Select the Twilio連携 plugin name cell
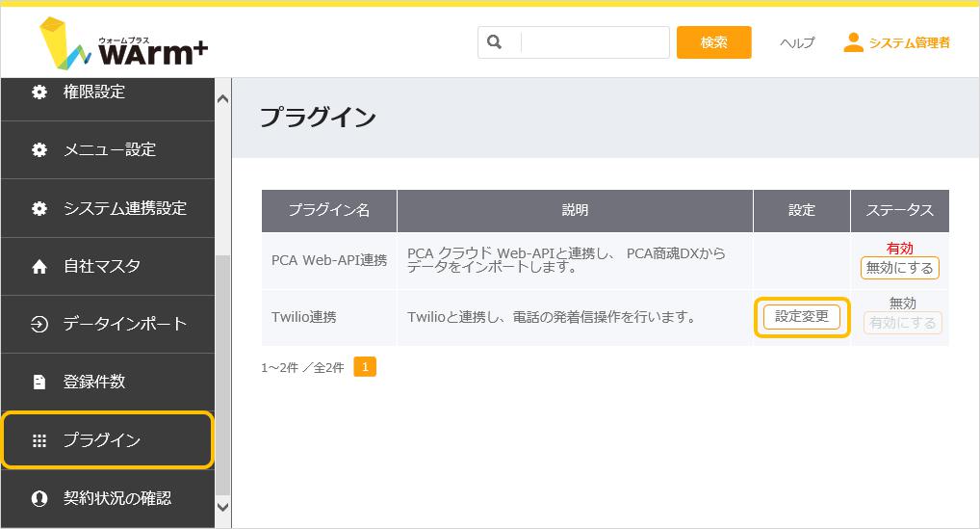The image size is (980, 529). (329, 318)
